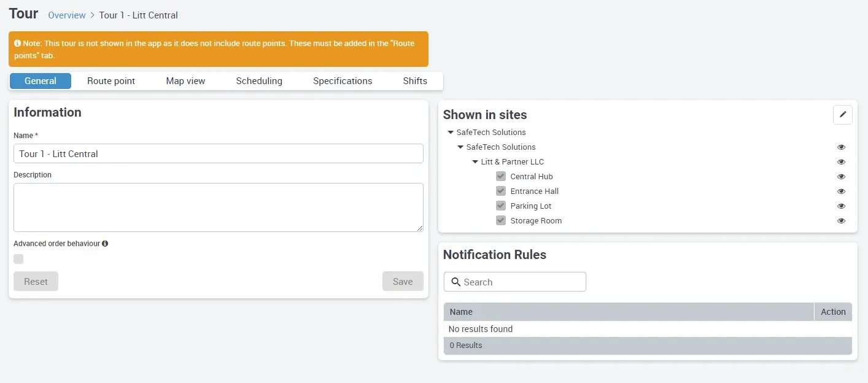Screen dimensions: 868x383
Task: Collapse the top-level SafeTech Solutions node
Action: tap(451, 133)
